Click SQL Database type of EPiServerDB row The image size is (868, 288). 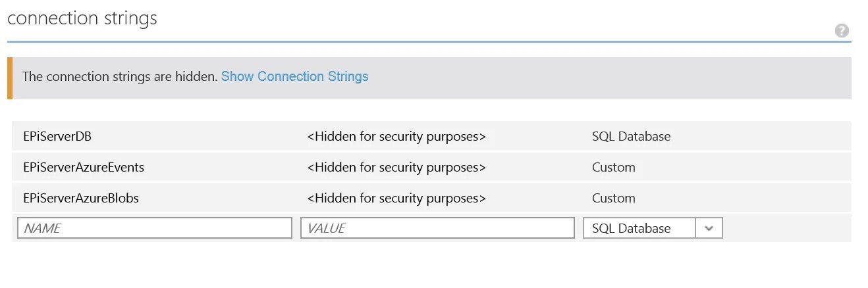pyautogui.click(x=631, y=137)
